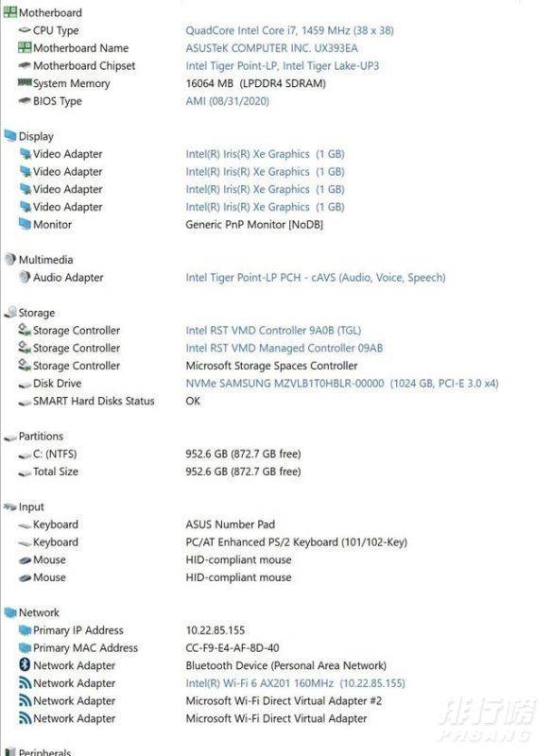Viewport: 551px width, 756px height.
Task: Click the System Memory chip icon
Action: click(25, 83)
